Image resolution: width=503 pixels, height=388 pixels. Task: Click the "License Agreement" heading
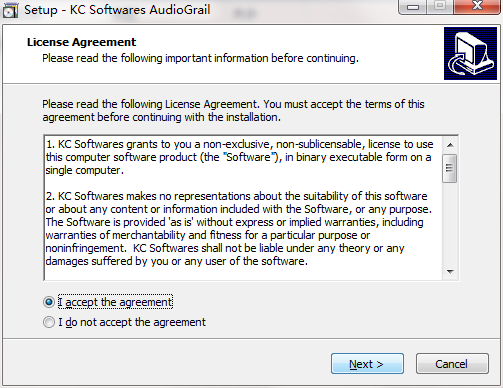click(81, 42)
